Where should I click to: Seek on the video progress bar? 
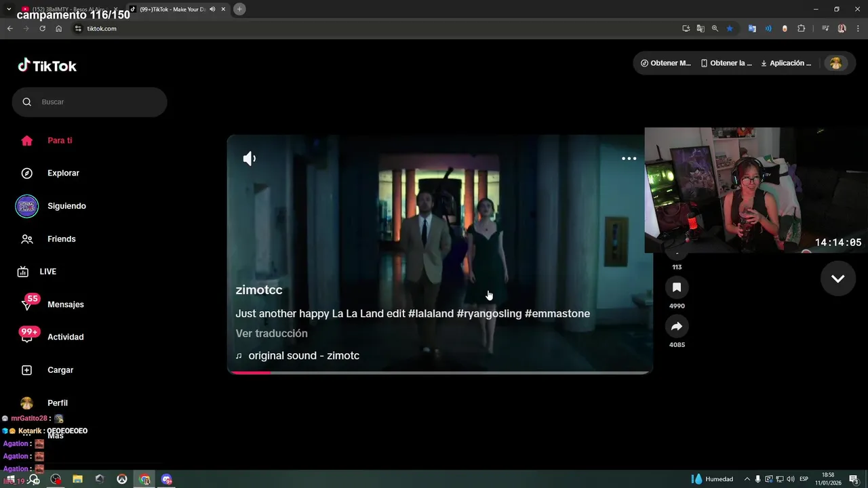[440, 372]
